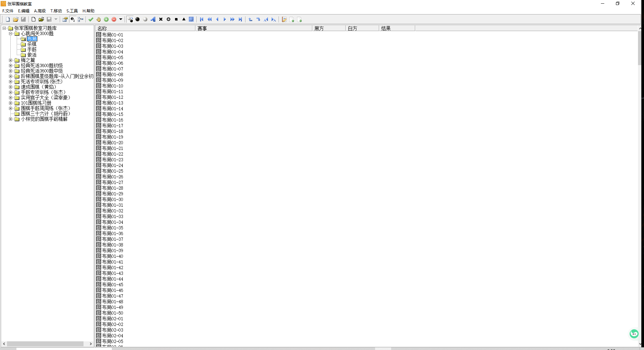
Task: Click the black stone placement tool
Action: click(138, 19)
